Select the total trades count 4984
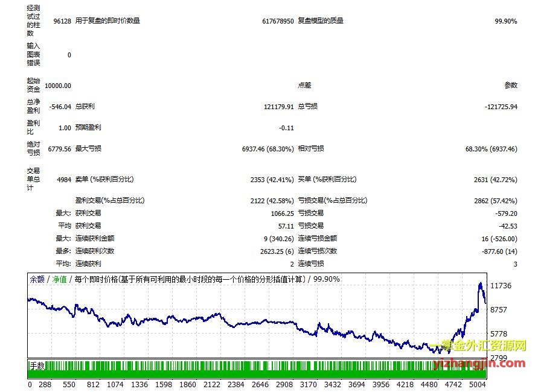This screenshot has width=535, height=392. tap(62, 180)
